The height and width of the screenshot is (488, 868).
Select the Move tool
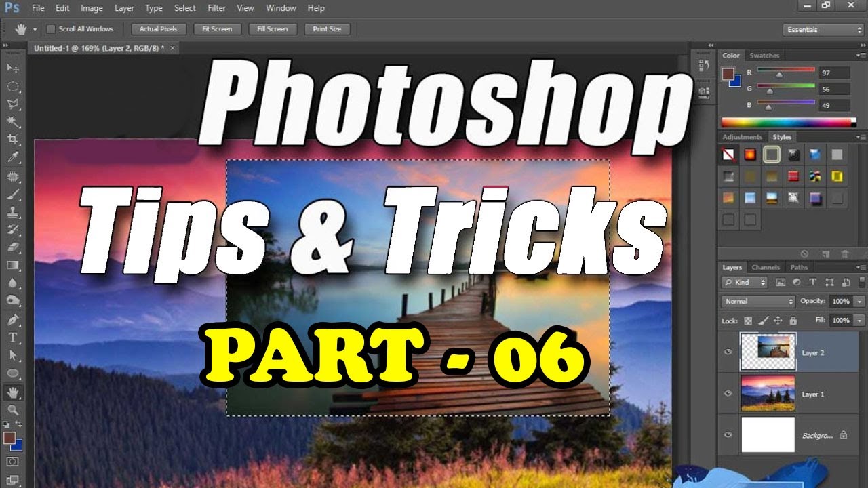13,68
